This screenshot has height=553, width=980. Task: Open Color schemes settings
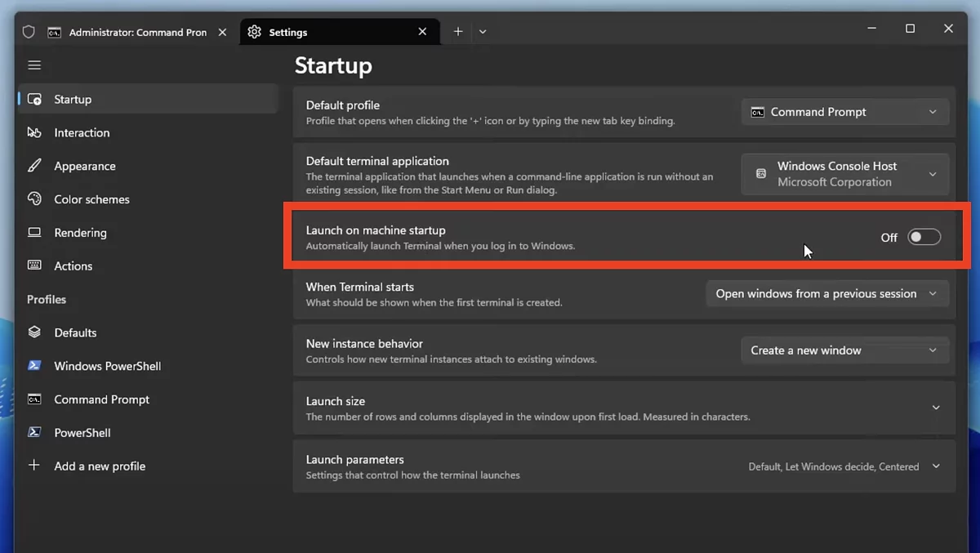(x=148, y=199)
